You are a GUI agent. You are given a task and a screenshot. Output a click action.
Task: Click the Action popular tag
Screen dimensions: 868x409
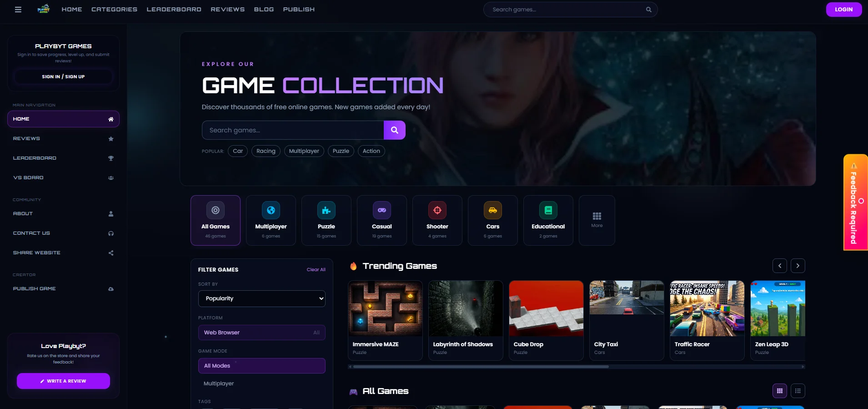pos(371,151)
